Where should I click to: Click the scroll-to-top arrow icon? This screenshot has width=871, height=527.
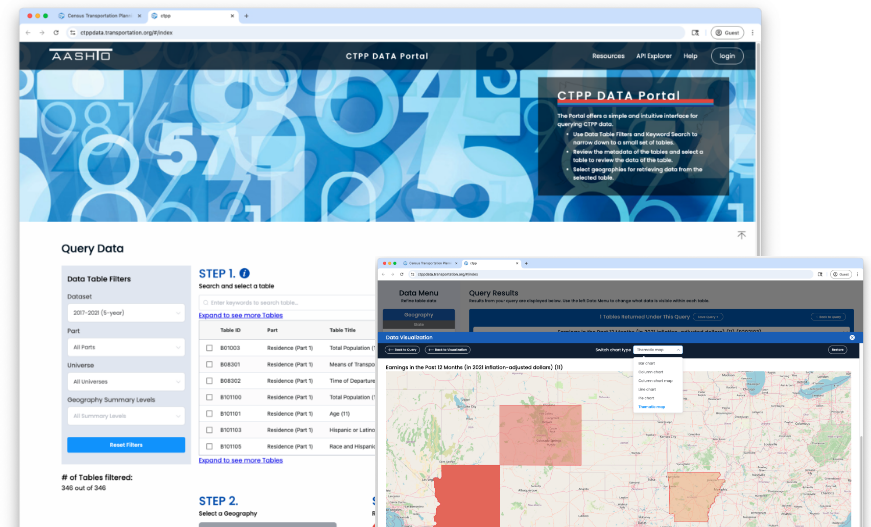click(x=742, y=235)
